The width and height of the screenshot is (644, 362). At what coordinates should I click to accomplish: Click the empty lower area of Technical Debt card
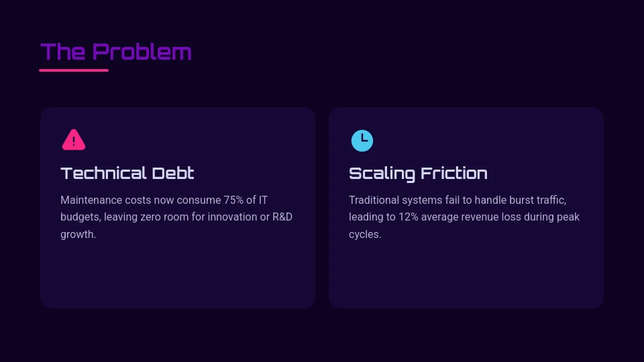178,275
